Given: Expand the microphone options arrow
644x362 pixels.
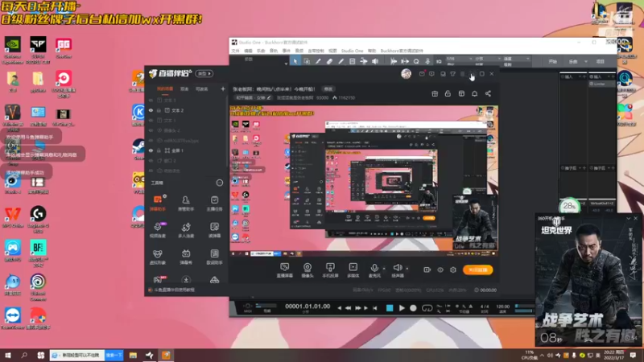Looking at the screenshot, I should 384,268.
